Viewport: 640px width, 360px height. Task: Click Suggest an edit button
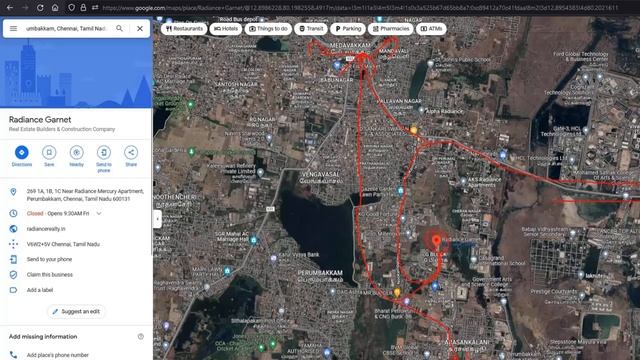(76, 311)
